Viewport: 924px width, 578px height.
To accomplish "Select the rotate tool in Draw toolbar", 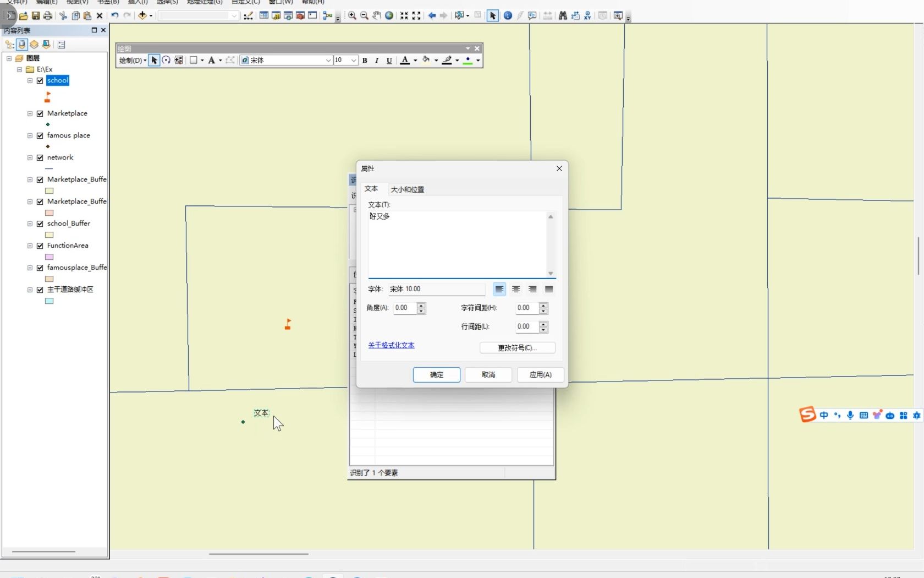I will click(x=166, y=60).
